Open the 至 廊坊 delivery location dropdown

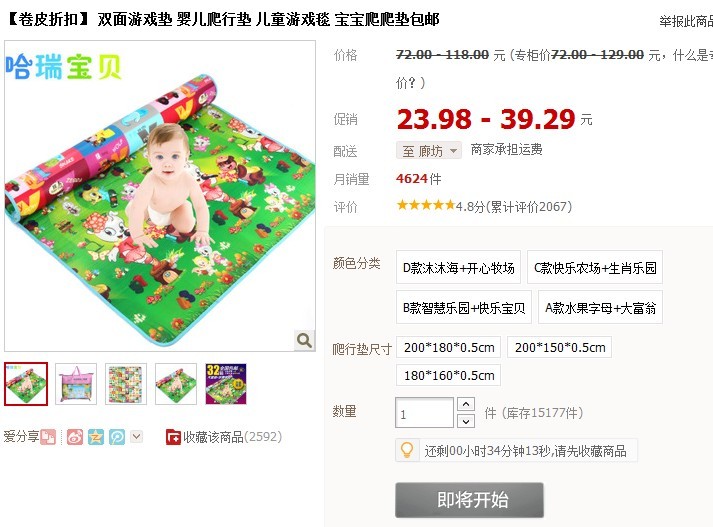(429, 151)
